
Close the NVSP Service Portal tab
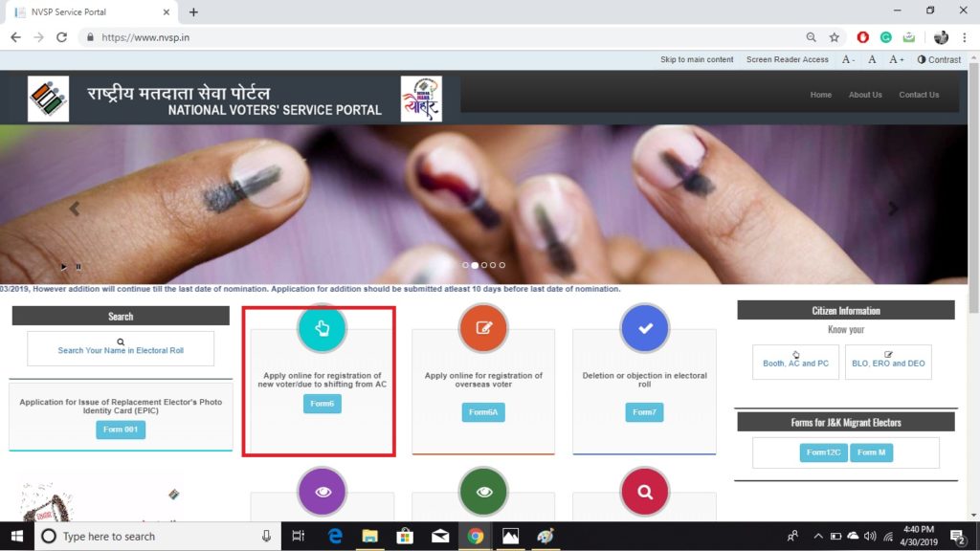click(x=167, y=11)
